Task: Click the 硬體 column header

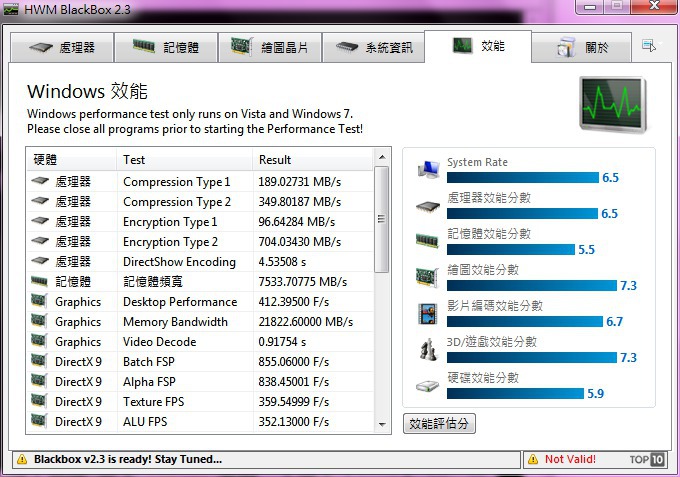Action: pos(72,160)
